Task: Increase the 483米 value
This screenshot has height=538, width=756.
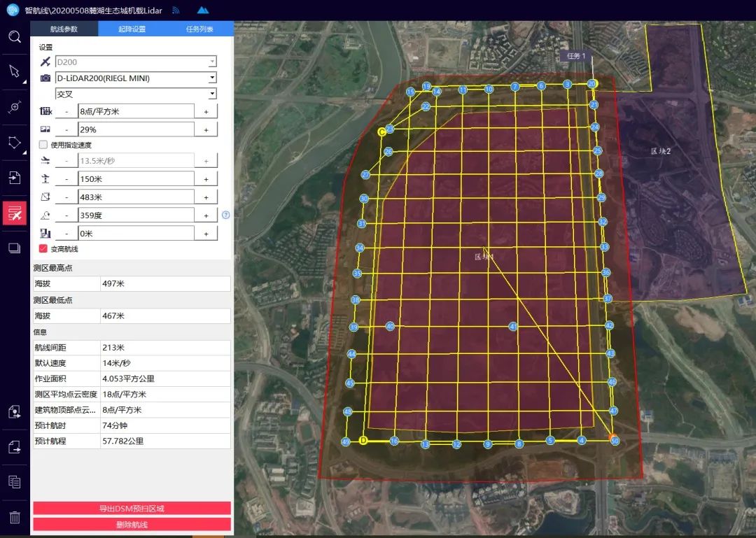Action: [206, 197]
